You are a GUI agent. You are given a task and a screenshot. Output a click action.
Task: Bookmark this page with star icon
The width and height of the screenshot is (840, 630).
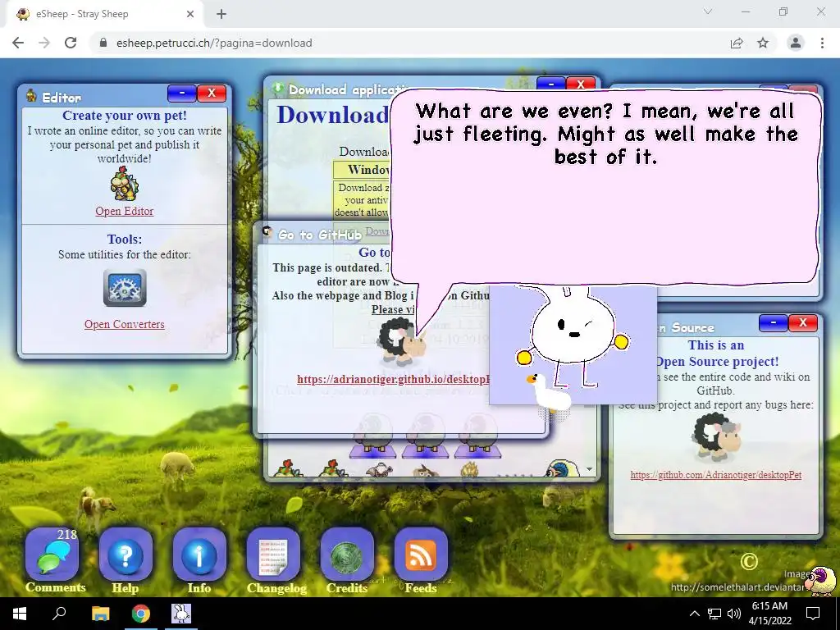763,43
